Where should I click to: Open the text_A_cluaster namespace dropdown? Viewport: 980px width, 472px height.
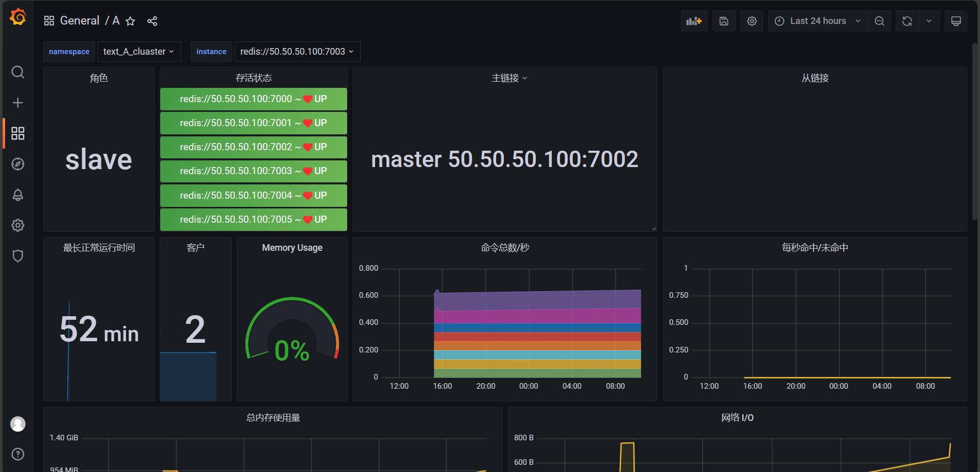click(x=139, y=52)
